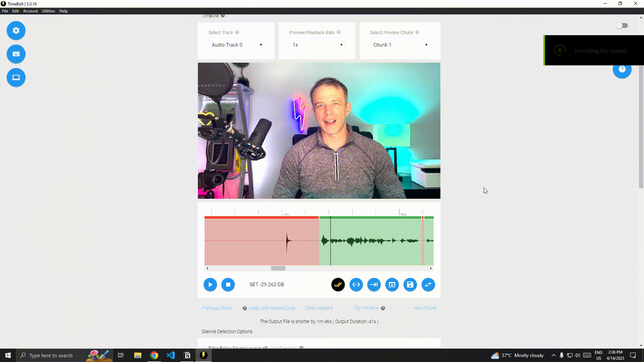Expand the Preview Playback Rate dropdown

coord(317,45)
